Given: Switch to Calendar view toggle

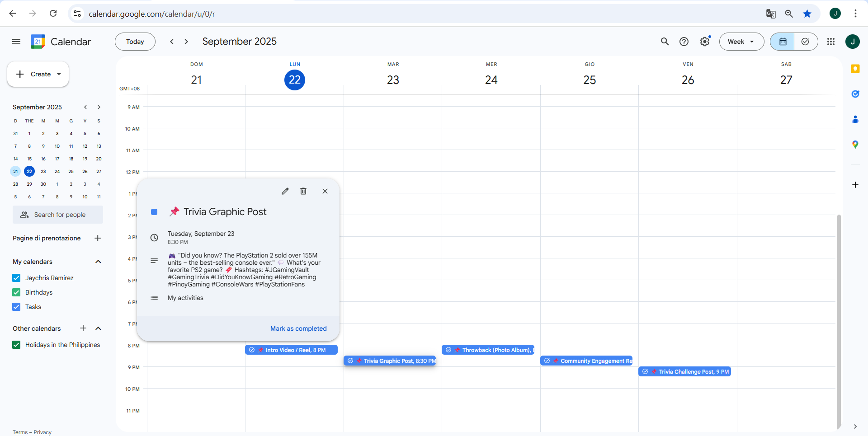Looking at the screenshot, I should click(783, 42).
